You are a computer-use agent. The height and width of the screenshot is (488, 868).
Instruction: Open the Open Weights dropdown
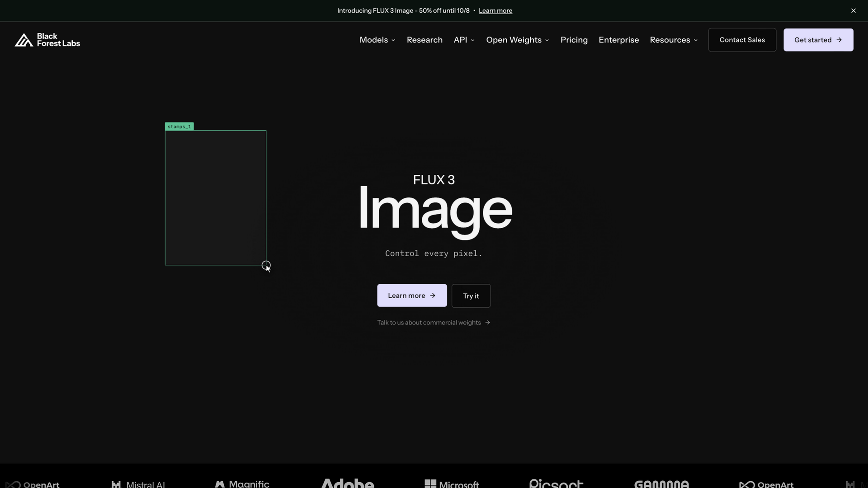click(x=518, y=40)
